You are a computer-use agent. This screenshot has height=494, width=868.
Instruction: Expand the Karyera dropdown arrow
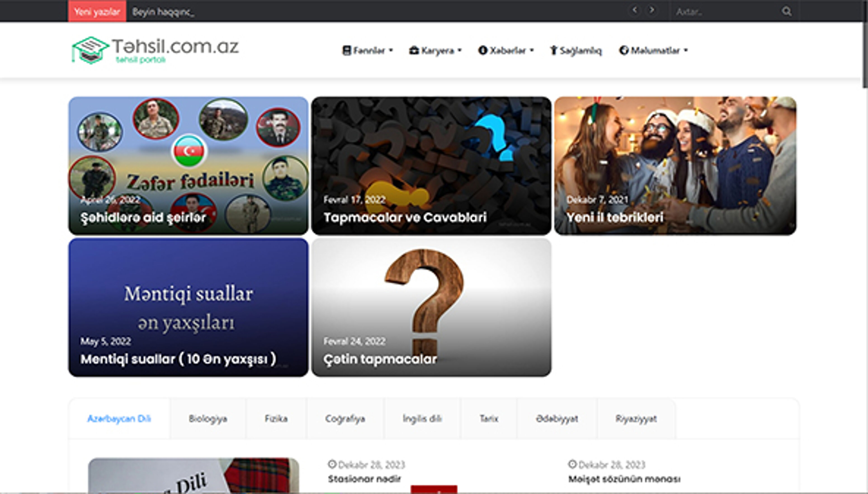pos(460,51)
